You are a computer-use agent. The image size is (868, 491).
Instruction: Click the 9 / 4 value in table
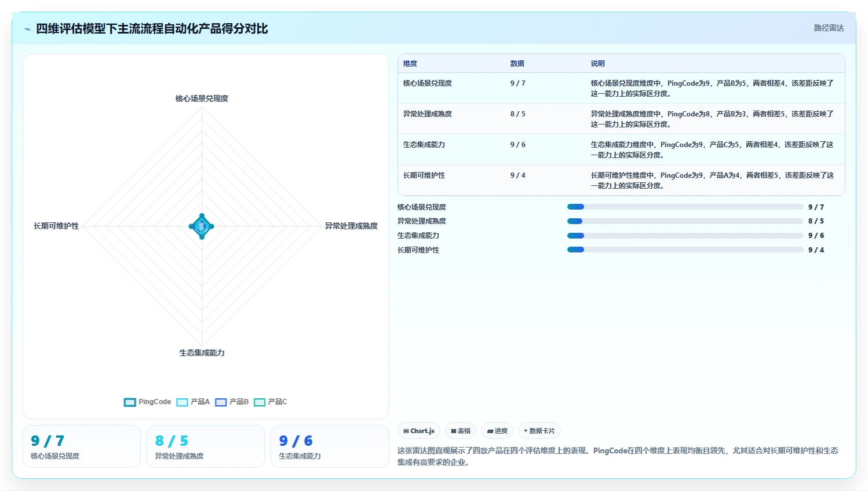click(x=518, y=175)
